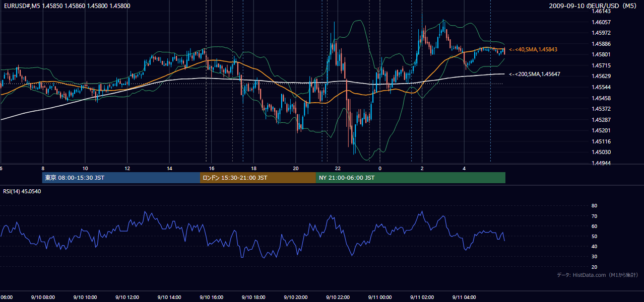The height and width of the screenshot is (302, 644).
Task: Click RSI scale value 60
Action: [x=595, y=226]
